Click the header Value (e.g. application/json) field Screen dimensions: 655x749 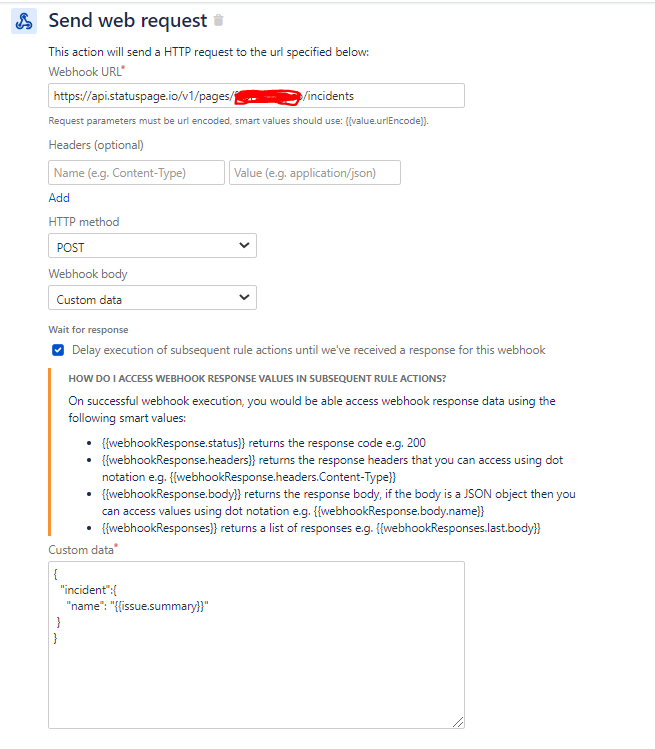(315, 172)
